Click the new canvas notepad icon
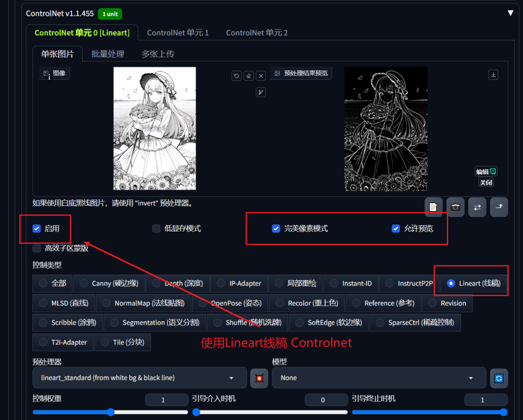Image resolution: width=523 pixels, height=420 pixels. pyautogui.click(x=433, y=207)
